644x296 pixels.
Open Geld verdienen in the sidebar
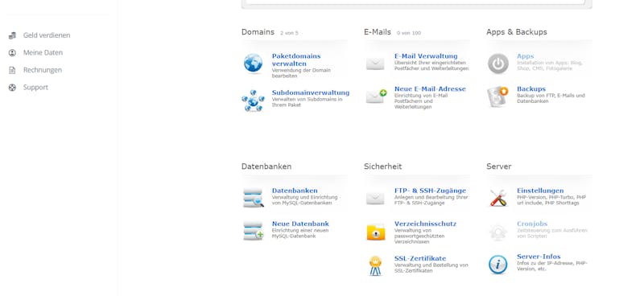pos(47,35)
